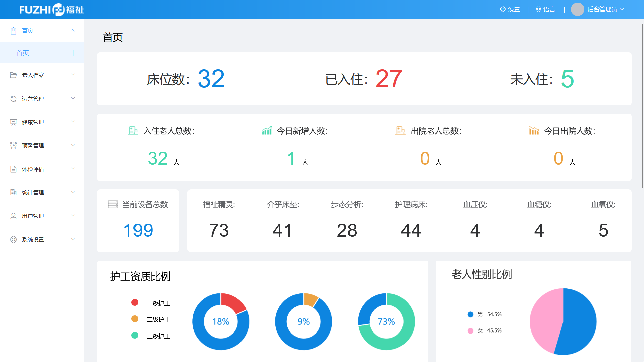
Task: Click the 入住老人总数 green building icon
Action: click(x=133, y=130)
